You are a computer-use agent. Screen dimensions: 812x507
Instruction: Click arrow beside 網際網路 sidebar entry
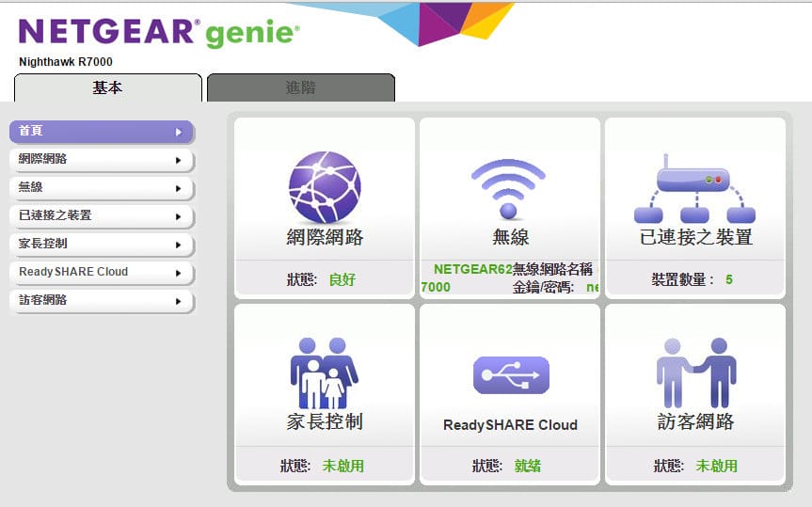(178, 161)
